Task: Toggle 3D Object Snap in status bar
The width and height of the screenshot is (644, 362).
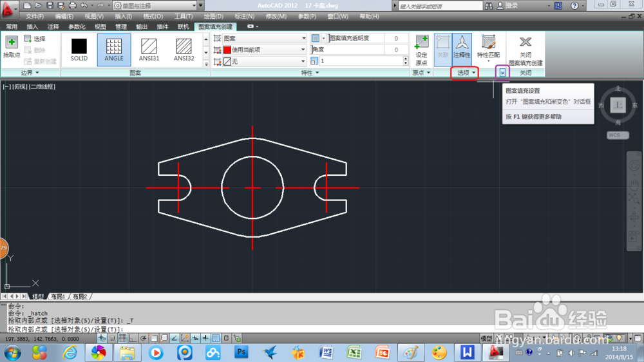Action: coord(164,338)
